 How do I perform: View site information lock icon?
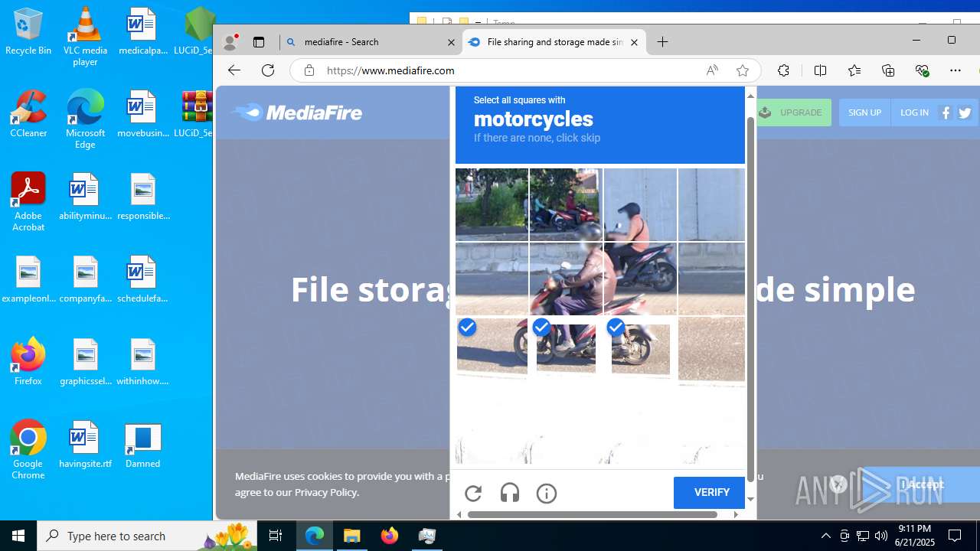(309, 70)
